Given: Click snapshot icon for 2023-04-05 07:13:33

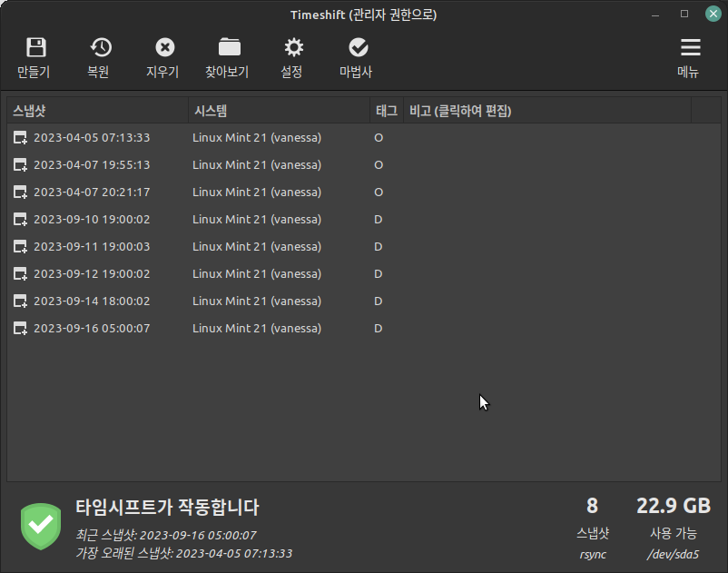Looking at the screenshot, I should [x=20, y=138].
